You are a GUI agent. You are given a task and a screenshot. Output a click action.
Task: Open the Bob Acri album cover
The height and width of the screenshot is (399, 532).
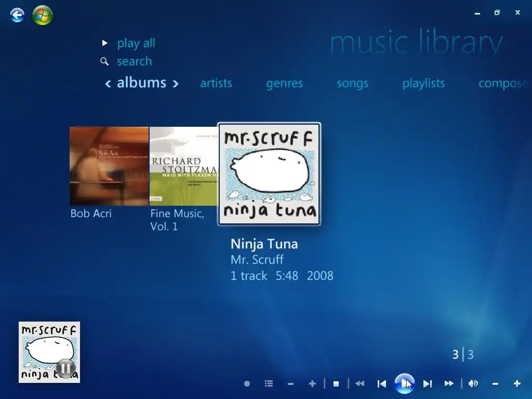[x=109, y=166]
